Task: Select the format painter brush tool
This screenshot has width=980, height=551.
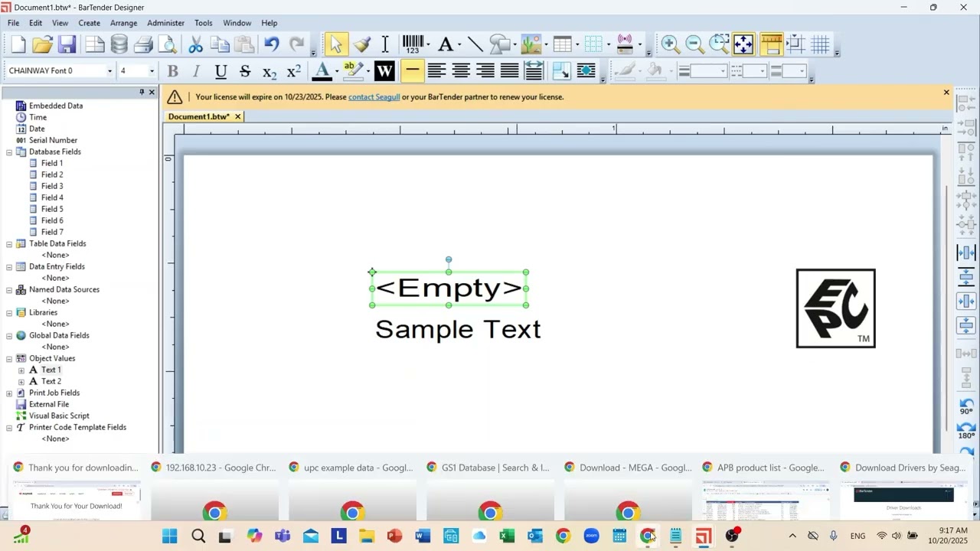Action: [362, 44]
